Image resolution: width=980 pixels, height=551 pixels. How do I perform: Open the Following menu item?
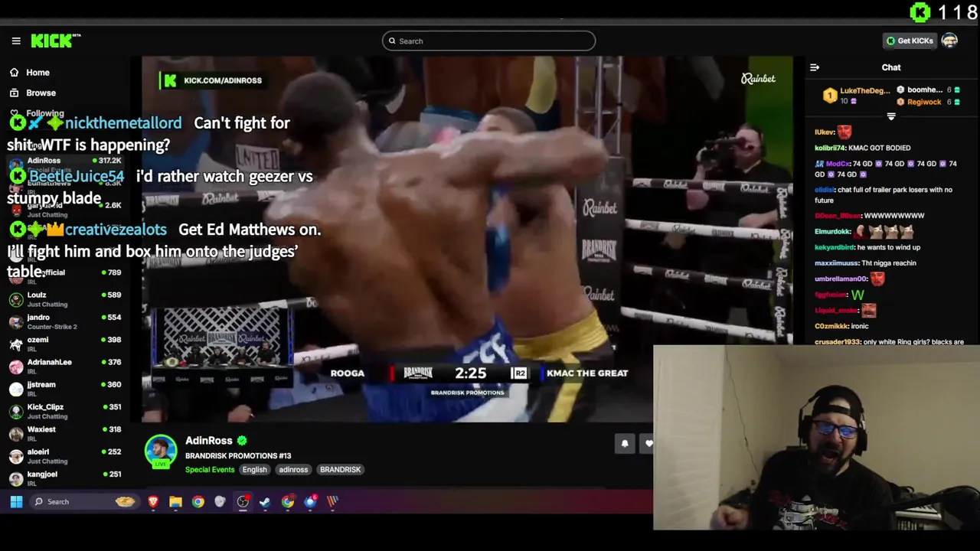point(45,113)
